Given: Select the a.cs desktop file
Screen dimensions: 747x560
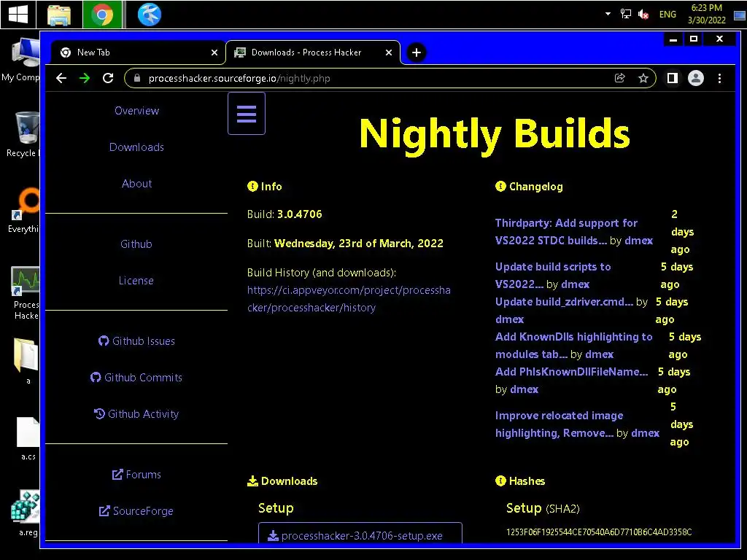Looking at the screenshot, I should click(x=28, y=438).
